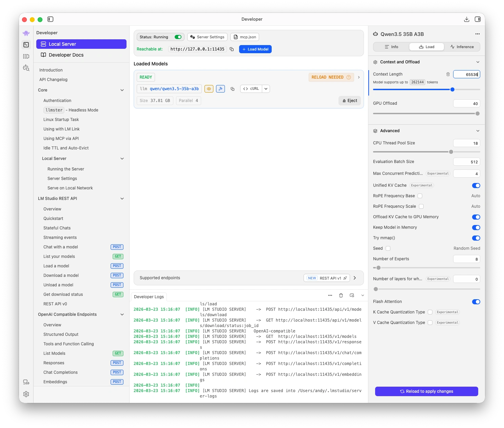Reset context length with the trash icon
The width and height of the screenshot is (504, 428).
(448, 74)
